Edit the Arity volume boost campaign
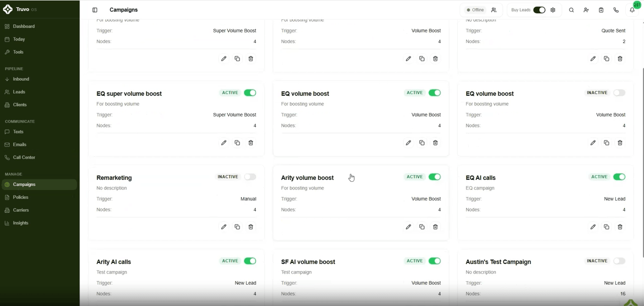The height and width of the screenshot is (306, 644). [409, 227]
